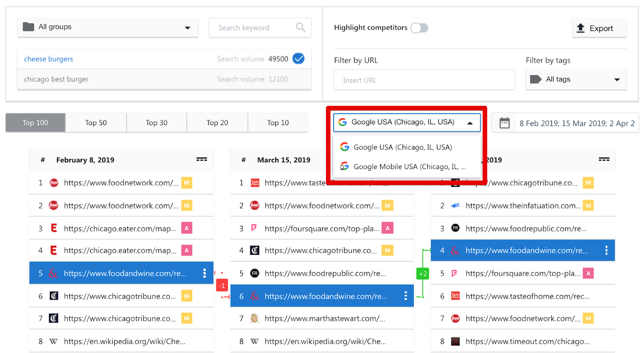Open foodnetwork link in February row 1

(121, 183)
